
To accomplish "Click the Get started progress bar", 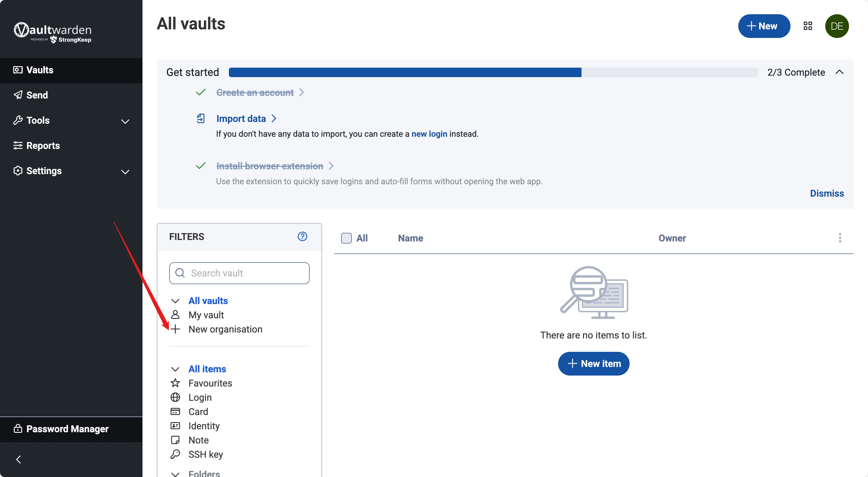I will coord(493,72).
